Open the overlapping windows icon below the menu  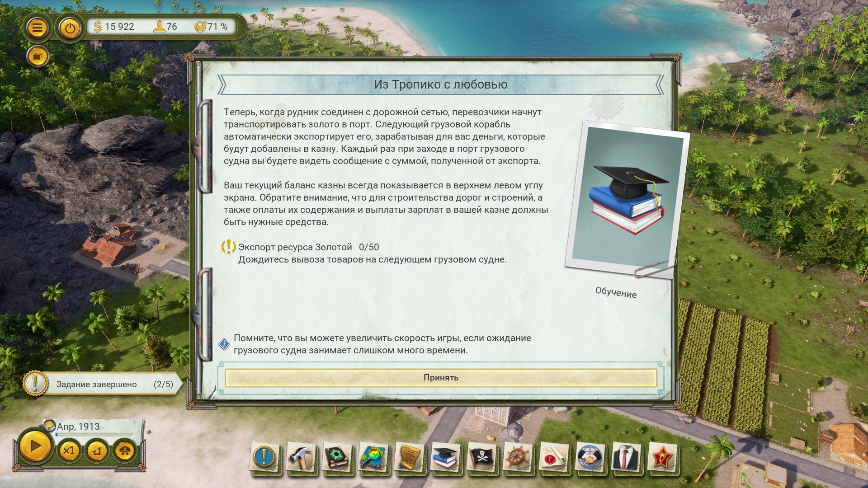click(x=38, y=57)
